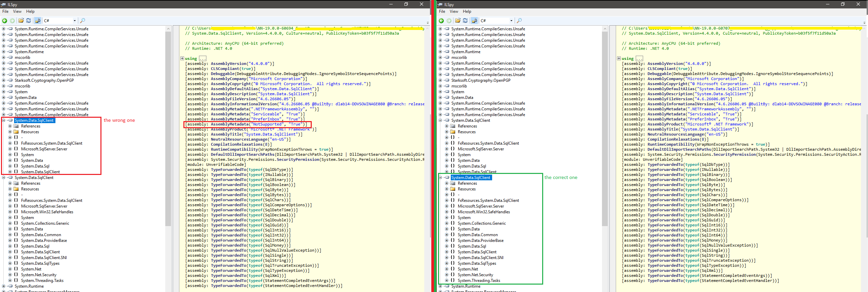Click System.Data.Common namespace icon, left window

(x=16, y=234)
